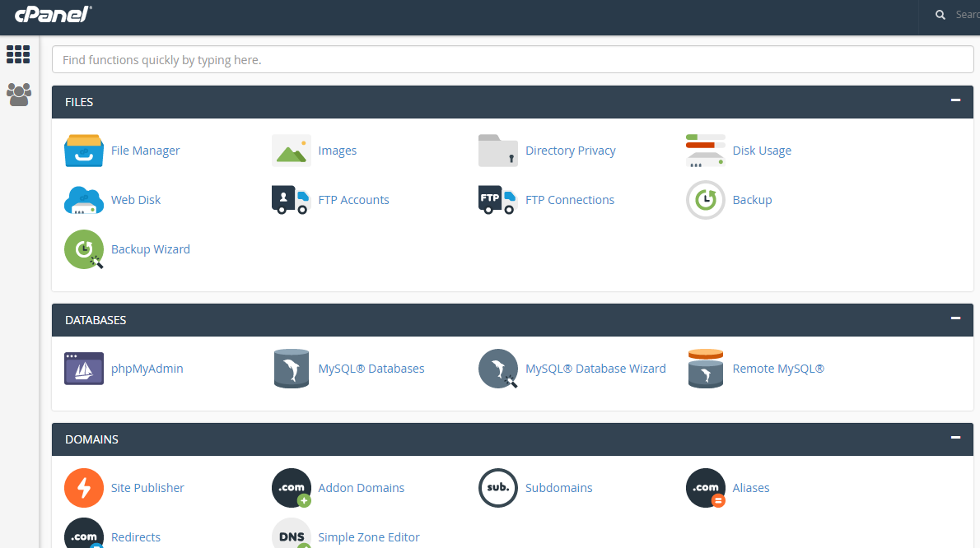
Task: Go to FTP Accounts link
Action: tap(354, 200)
